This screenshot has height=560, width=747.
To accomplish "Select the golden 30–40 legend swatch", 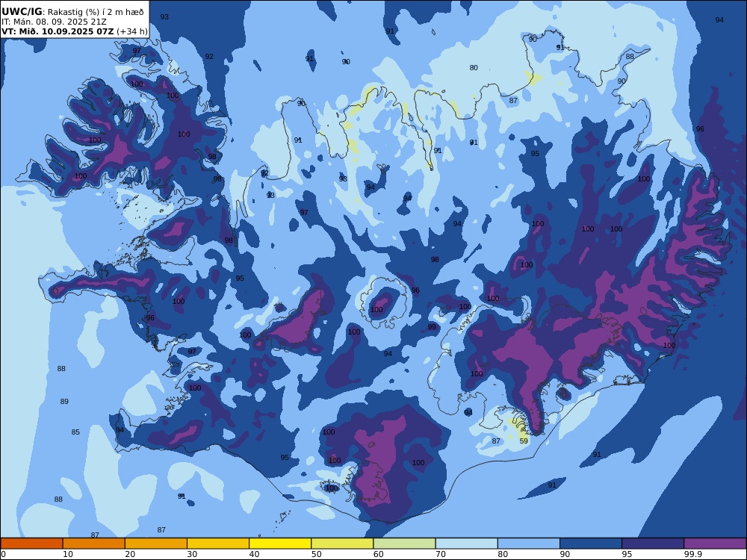I will [x=218, y=544].
